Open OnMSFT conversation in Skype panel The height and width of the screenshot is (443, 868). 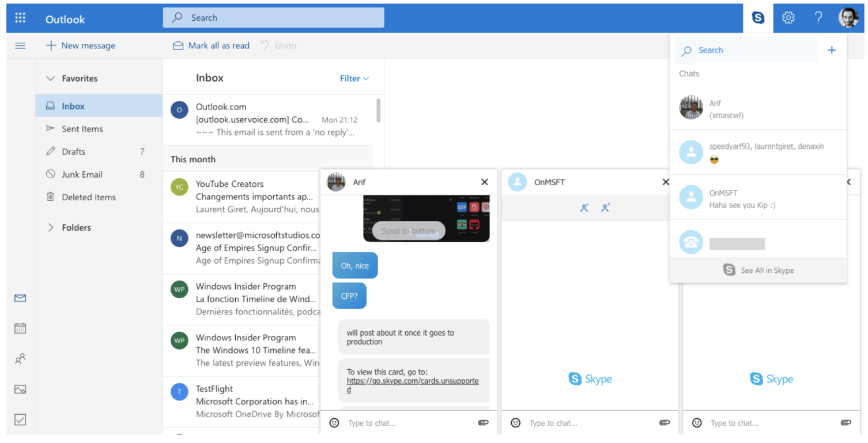click(758, 198)
